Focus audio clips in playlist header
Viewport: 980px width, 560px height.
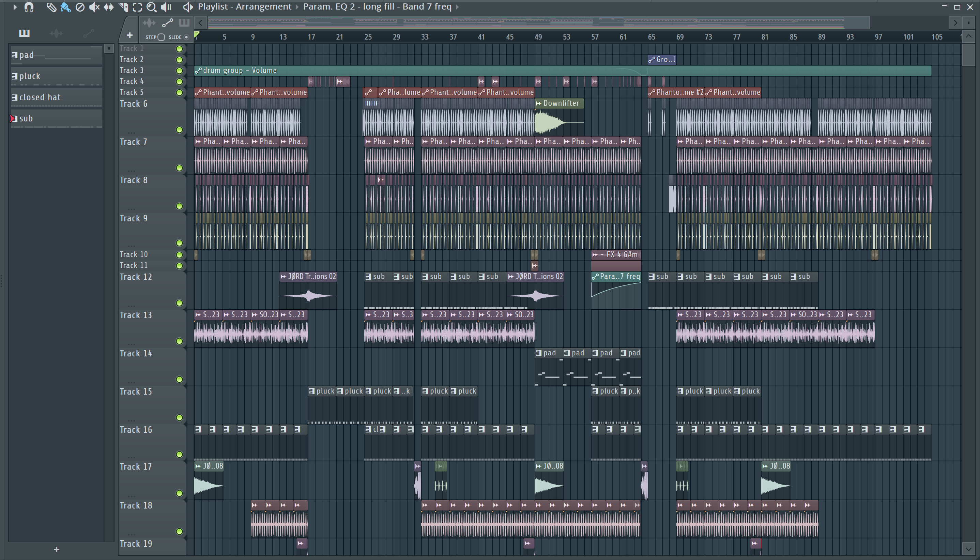pos(149,23)
